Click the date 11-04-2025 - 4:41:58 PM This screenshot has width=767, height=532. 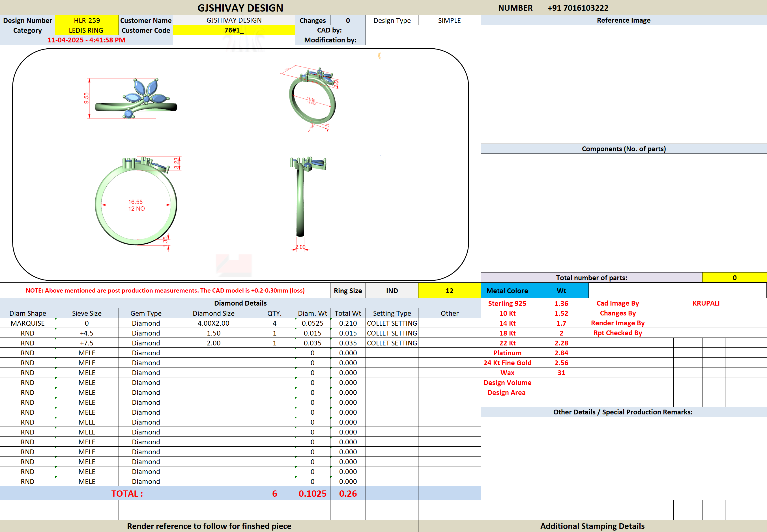[86, 40]
